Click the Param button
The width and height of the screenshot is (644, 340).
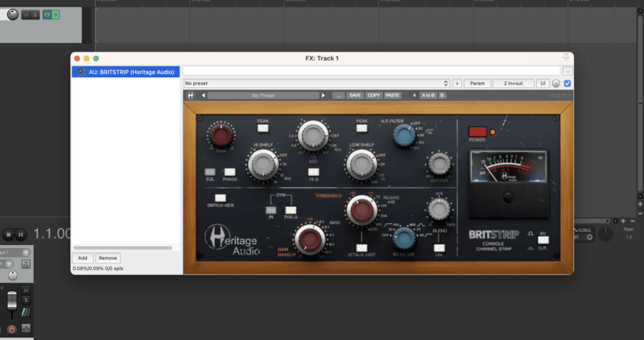click(477, 83)
